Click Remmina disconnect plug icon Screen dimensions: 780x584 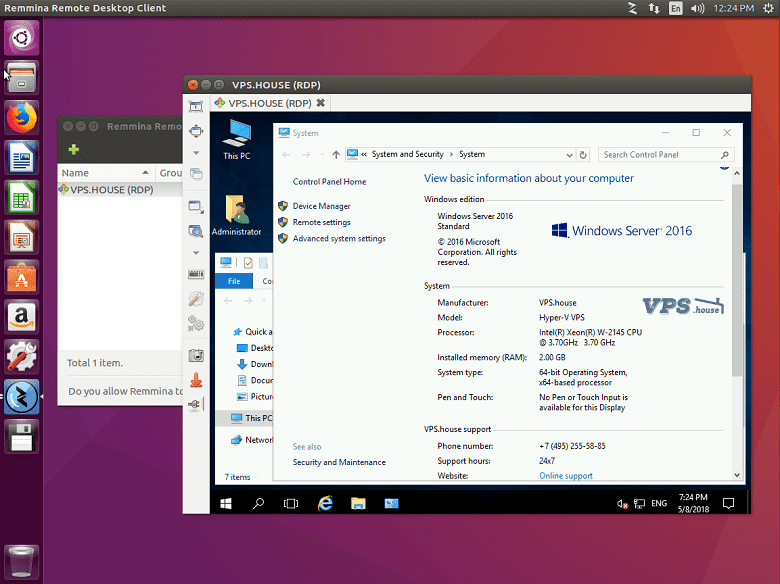click(195, 404)
